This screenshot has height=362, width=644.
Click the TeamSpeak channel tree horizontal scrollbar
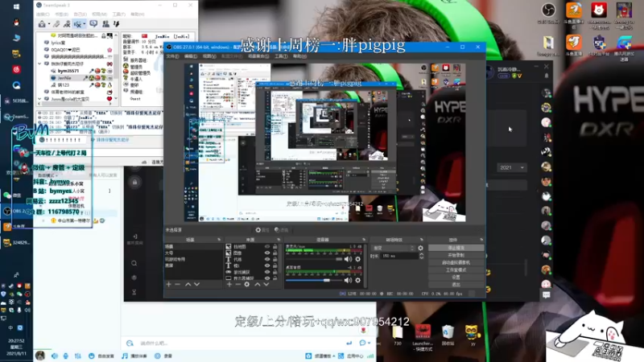point(75,104)
